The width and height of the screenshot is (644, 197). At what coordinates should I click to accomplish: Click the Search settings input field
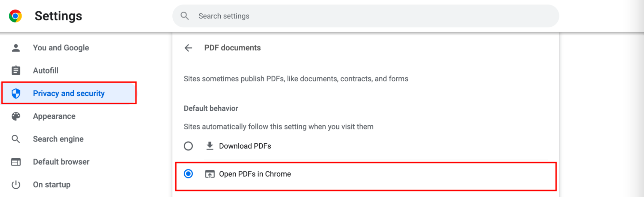click(x=366, y=16)
